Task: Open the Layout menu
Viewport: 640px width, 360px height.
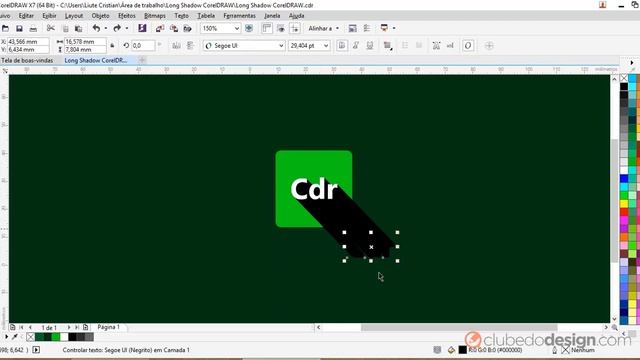Action: (x=74, y=16)
